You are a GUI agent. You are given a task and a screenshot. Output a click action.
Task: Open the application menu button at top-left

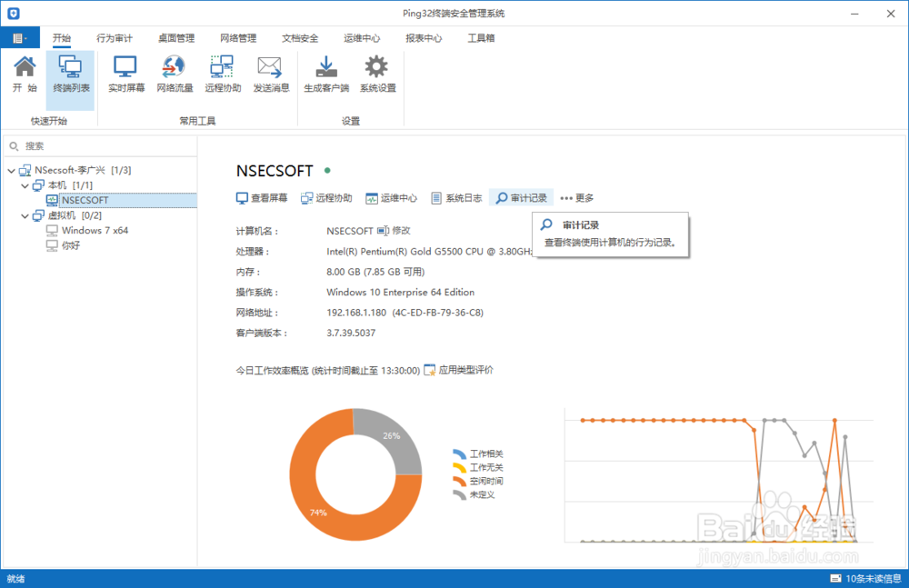point(20,38)
